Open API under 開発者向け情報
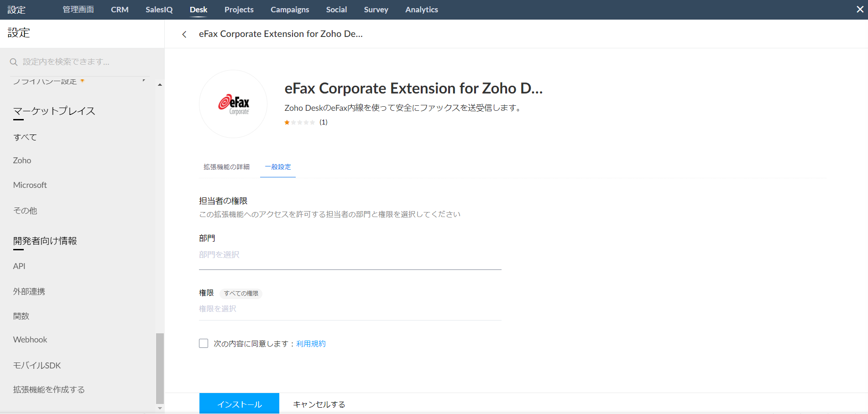Screen dimensions: 868x414 (19, 266)
